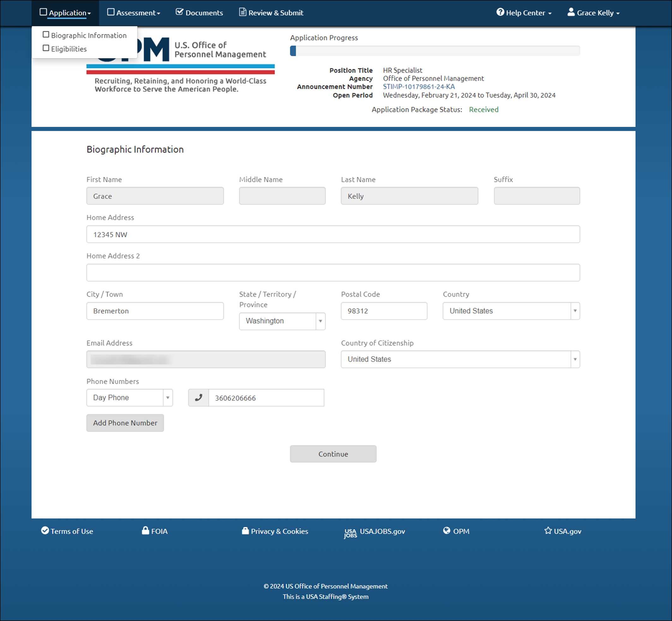Click the Help Center question mark icon
Viewport: 672px width, 621px height.
[500, 12]
